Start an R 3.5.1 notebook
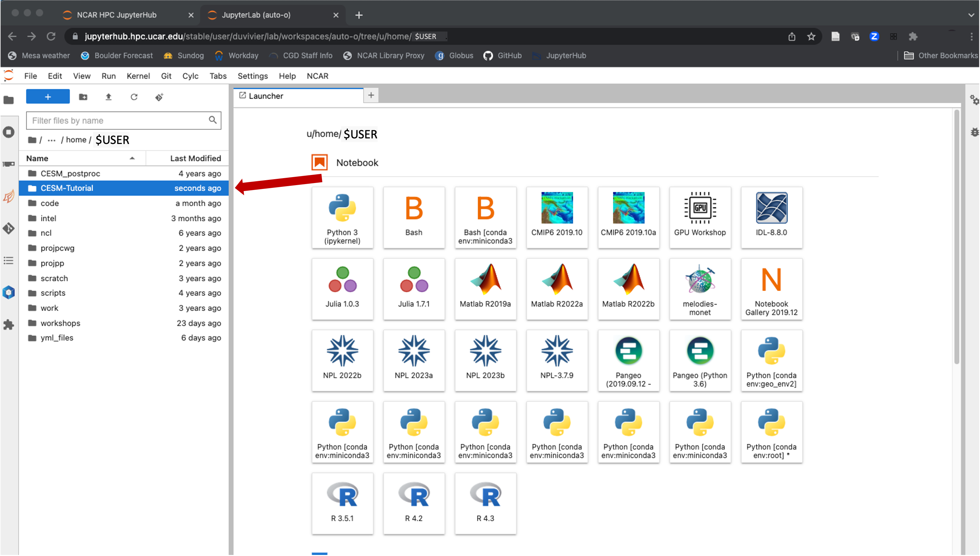This screenshot has width=980, height=556. click(342, 503)
